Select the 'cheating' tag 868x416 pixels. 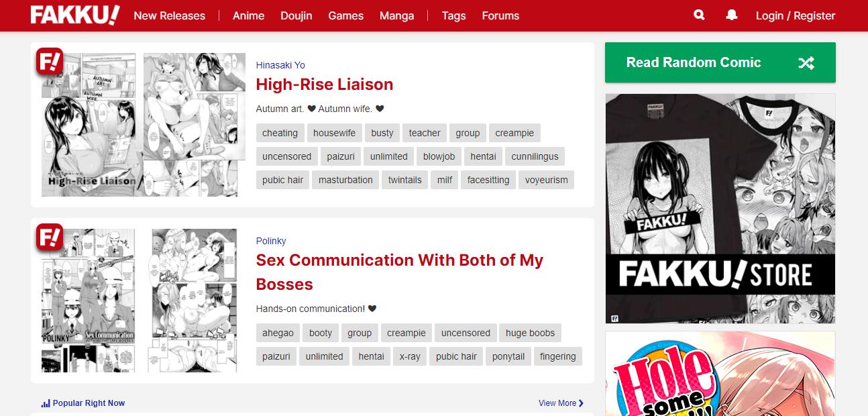(280, 133)
